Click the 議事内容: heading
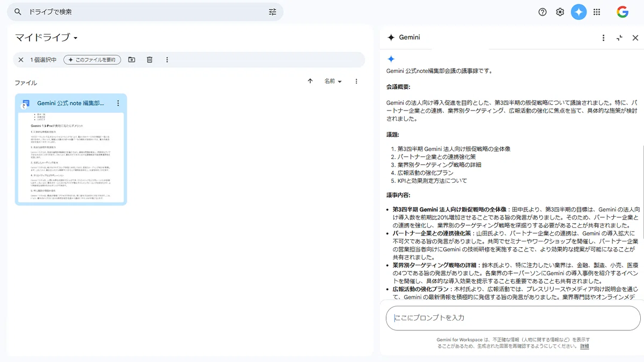 [398, 195]
